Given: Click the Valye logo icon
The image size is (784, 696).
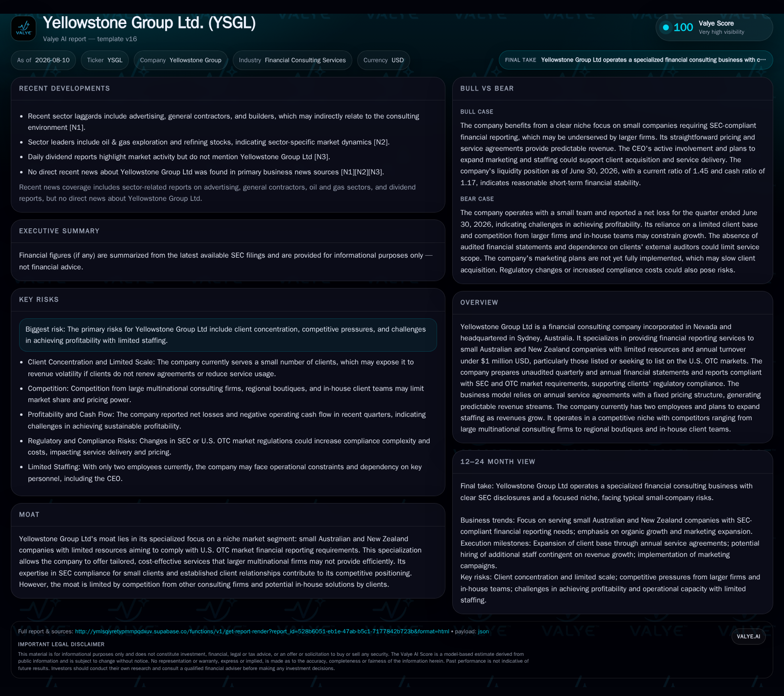Looking at the screenshot, I should 24,28.
